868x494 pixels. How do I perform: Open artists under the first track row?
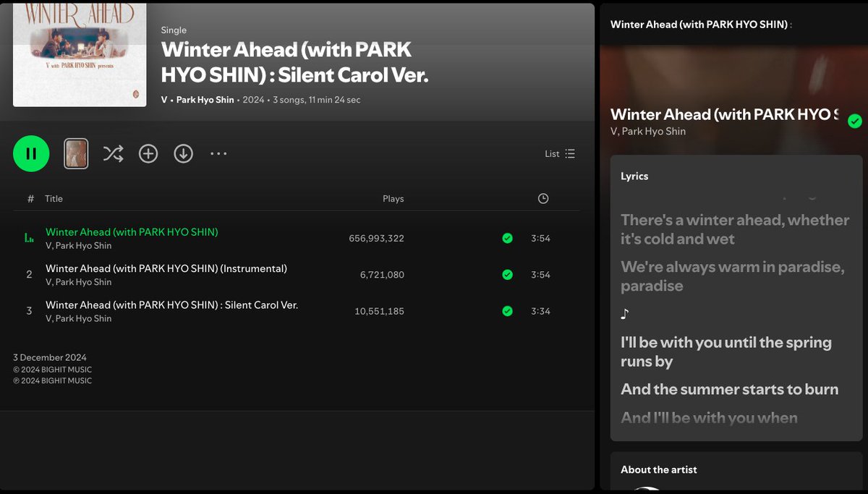(x=79, y=246)
